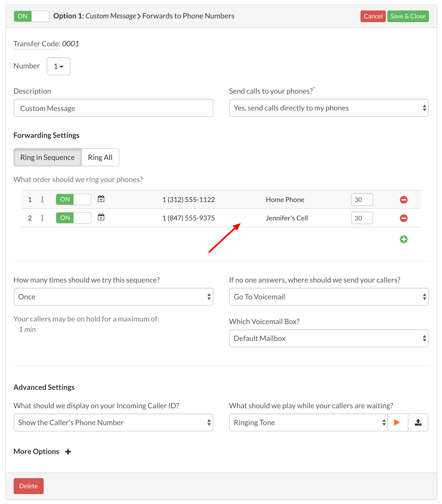Viewport: 442px width, 504px height.
Task: Delete this forwarding option
Action: click(28, 486)
